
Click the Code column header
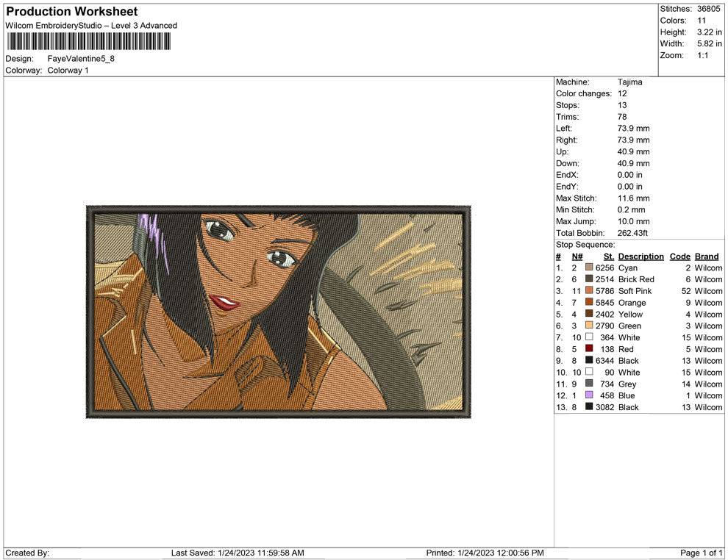tap(679, 256)
